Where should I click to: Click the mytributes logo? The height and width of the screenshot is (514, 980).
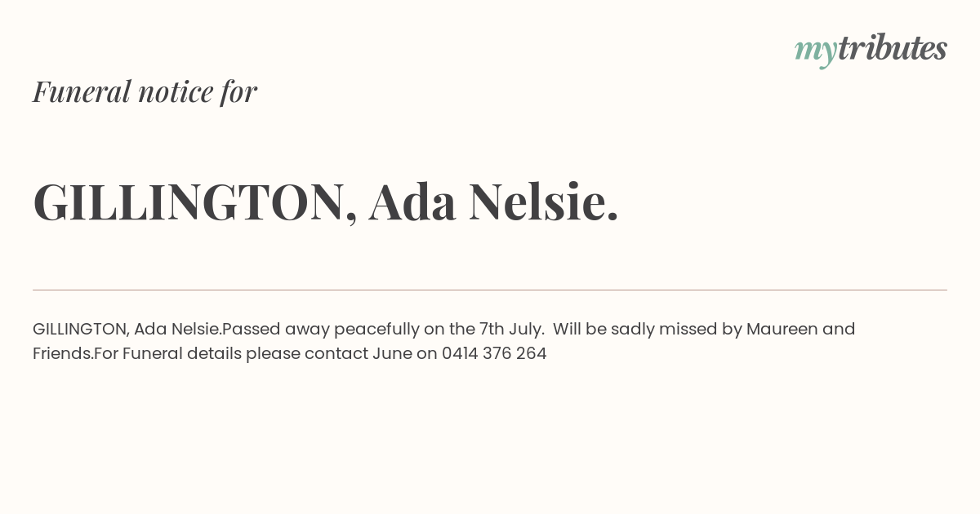tap(871, 50)
